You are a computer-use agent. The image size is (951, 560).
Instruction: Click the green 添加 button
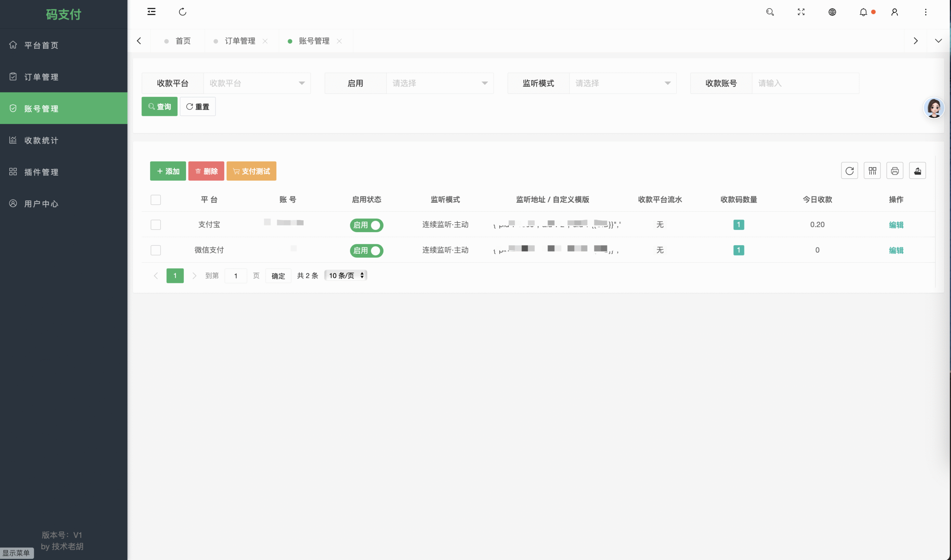[168, 171]
